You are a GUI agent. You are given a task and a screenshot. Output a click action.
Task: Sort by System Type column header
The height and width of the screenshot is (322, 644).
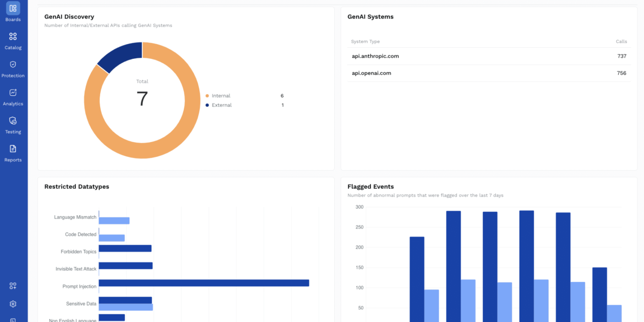tap(365, 42)
